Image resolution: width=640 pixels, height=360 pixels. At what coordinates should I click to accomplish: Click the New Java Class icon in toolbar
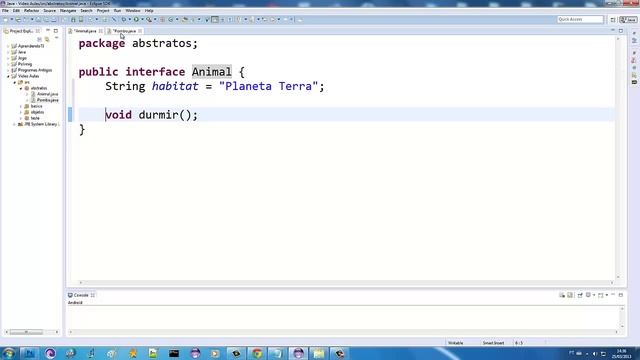pyautogui.click(x=171, y=20)
